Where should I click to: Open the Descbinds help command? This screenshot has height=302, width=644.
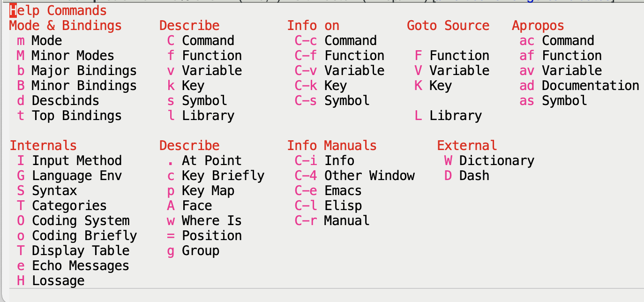(x=65, y=101)
